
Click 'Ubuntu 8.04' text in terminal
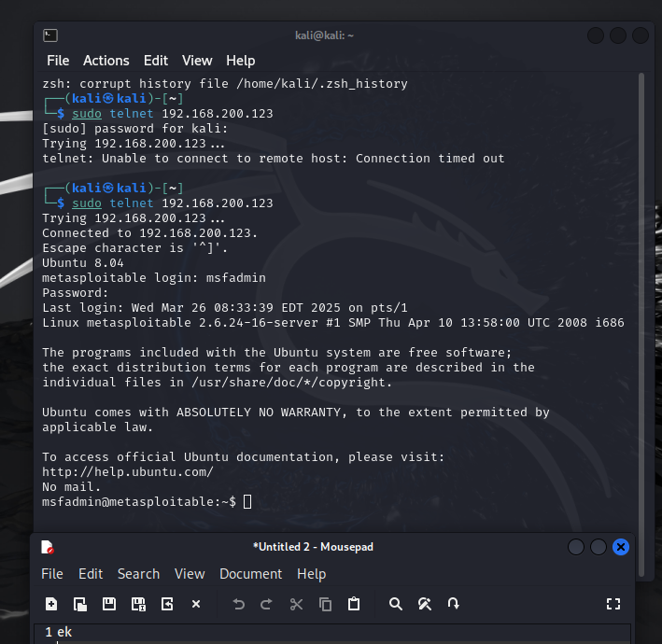pyautogui.click(x=83, y=263)
